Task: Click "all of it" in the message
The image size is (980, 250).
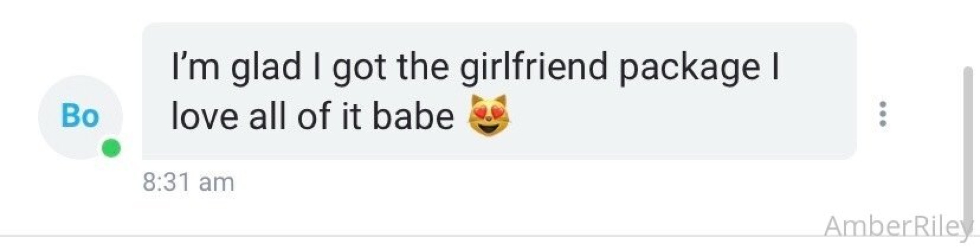Action: click(305, 116)
